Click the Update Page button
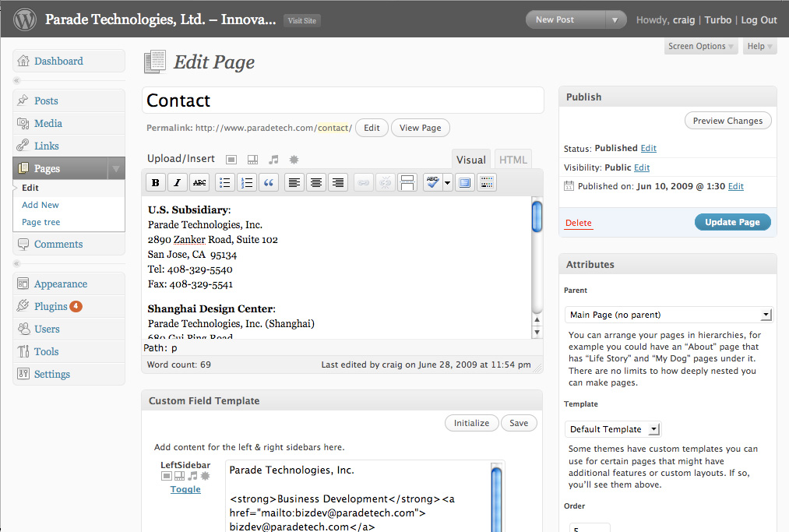This screenshot has width=789, height=532. point(733,222)
